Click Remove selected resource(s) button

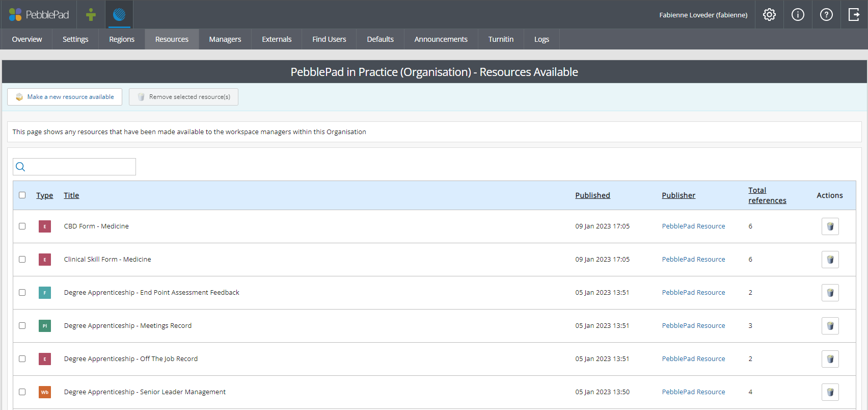click(183, 97)
